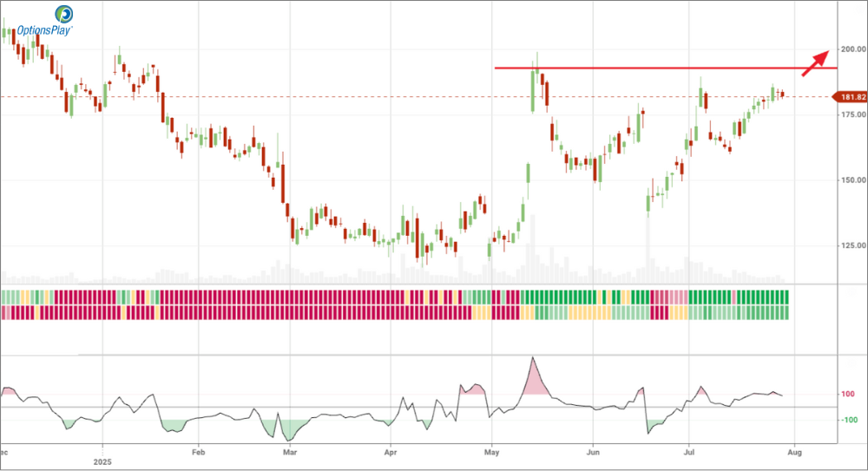Click the green -100 indicator level label
The height and width of the screenshot is (471, 868).
pos(849,420)
